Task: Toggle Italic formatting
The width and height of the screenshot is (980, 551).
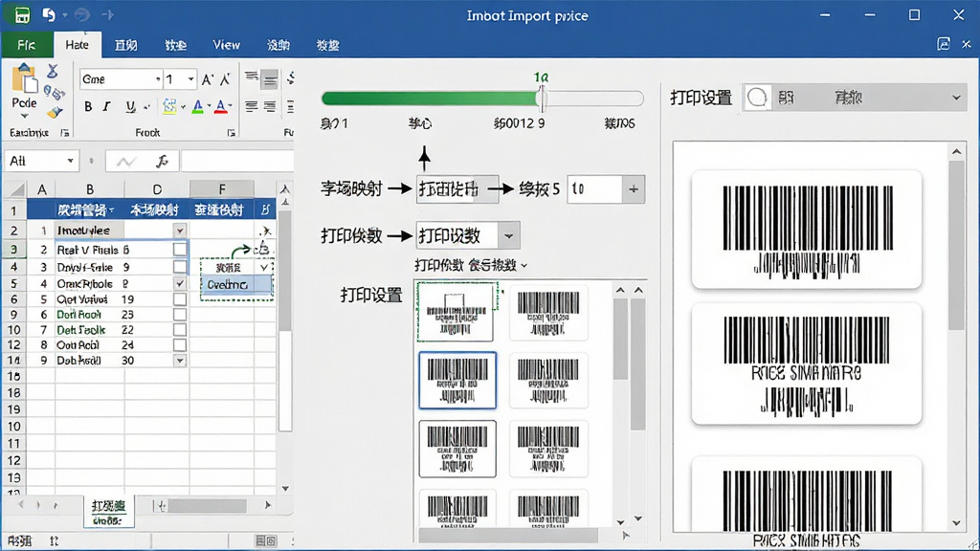Action: 107,107
